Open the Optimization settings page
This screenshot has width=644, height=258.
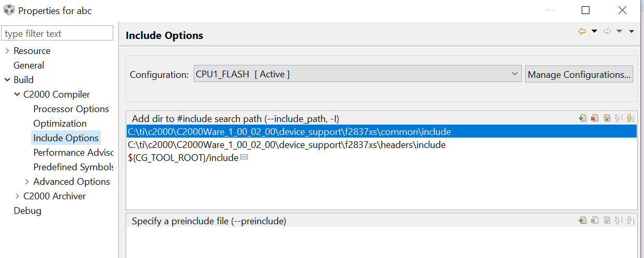click(60, 124)
